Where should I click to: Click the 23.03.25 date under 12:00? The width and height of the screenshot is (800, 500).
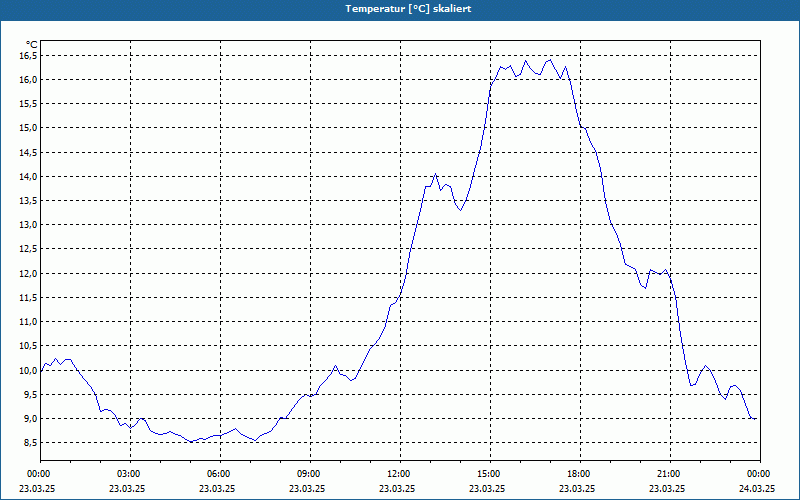coord(397,488)
